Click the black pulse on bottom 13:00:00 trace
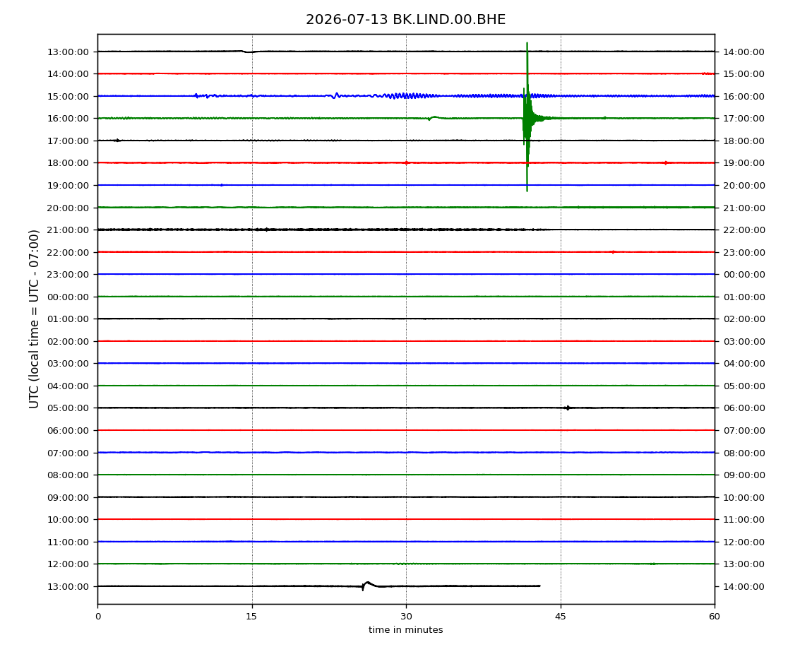This screenshot has width=812, height=671. coord(368,586)
